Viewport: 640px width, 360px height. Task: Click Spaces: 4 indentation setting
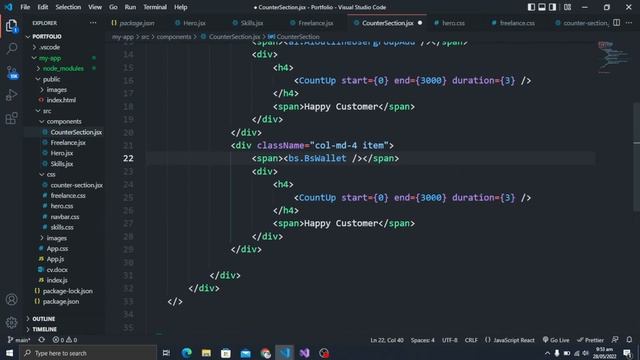tap(422, 340)
